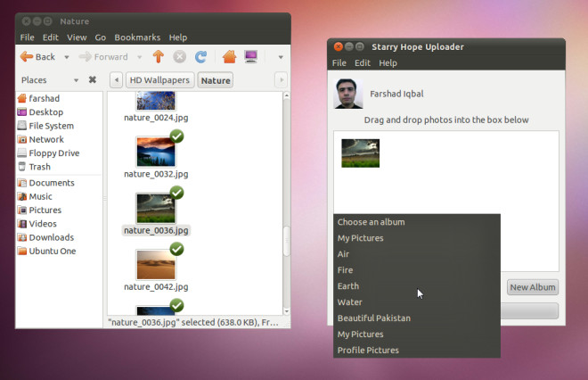Open Help menu in Nature window
588x380 pixels.
pos(178,37)
